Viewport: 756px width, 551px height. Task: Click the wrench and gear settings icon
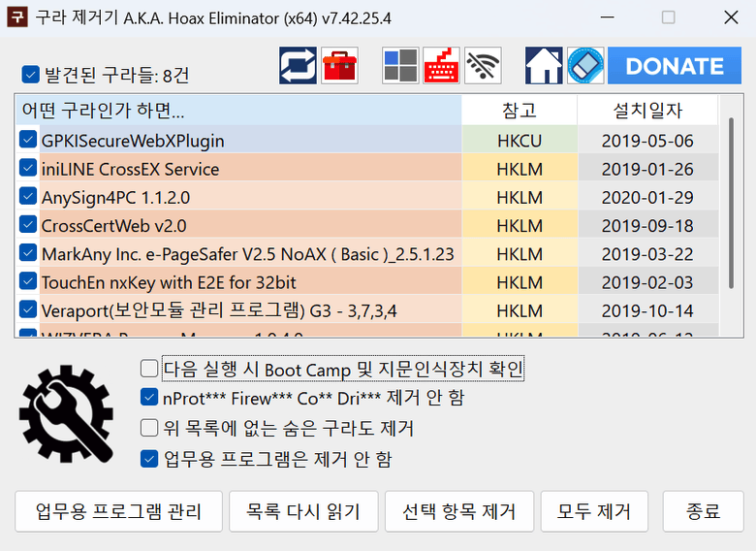pyautogui.click(x=67, y=414)
